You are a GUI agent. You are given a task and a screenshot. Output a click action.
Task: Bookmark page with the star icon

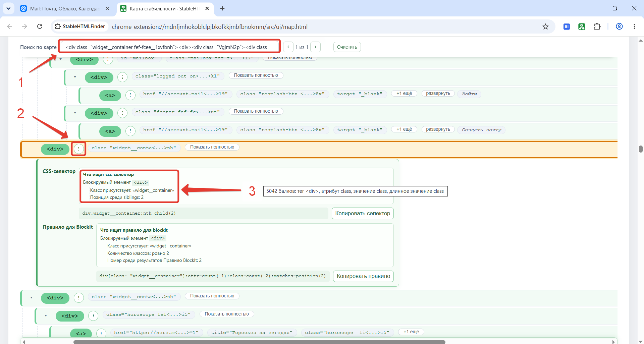[545, 26]
